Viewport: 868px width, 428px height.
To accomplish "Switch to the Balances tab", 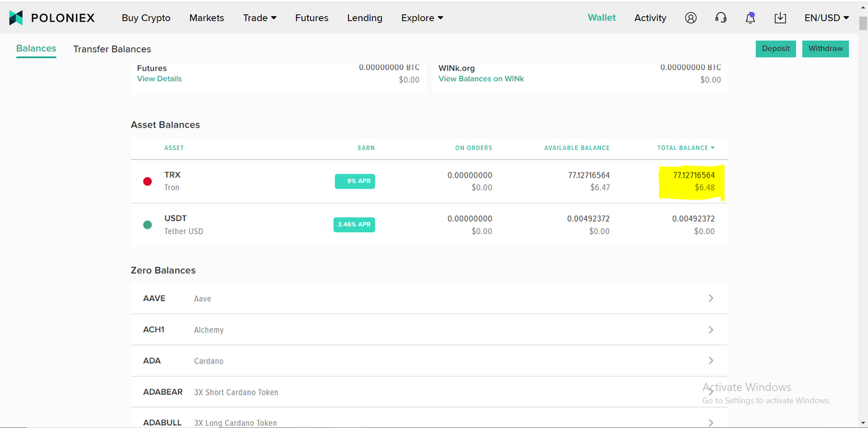I will pyautogui.click(x=36, y=49).
